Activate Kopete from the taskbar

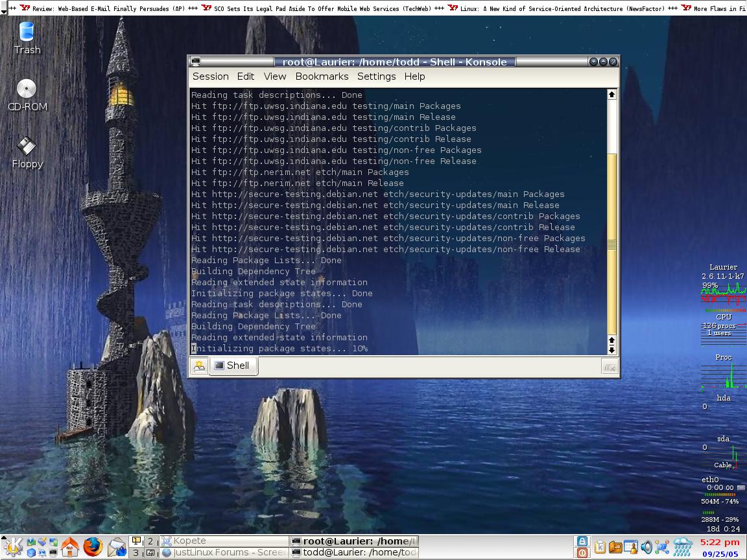click(224, 541)
